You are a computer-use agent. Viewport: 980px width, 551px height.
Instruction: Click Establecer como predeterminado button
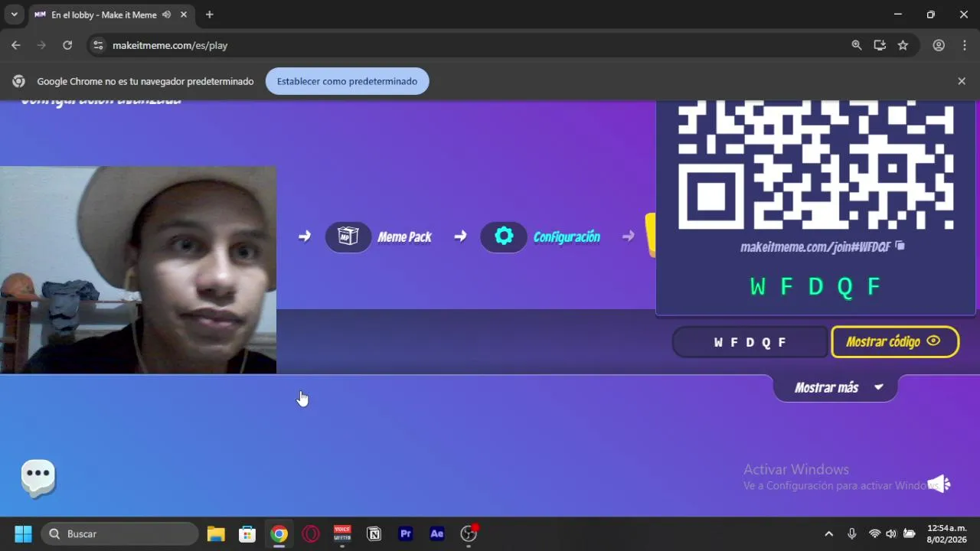coord(347,81)
